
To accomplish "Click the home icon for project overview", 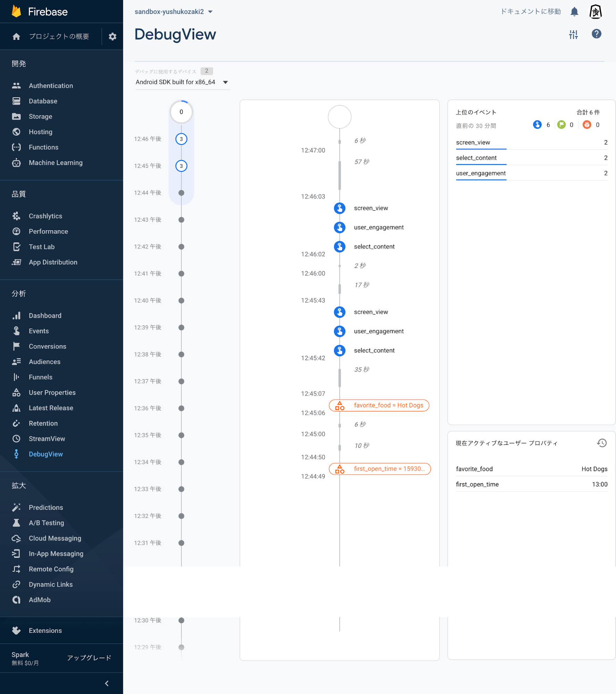I will [16, 36].
